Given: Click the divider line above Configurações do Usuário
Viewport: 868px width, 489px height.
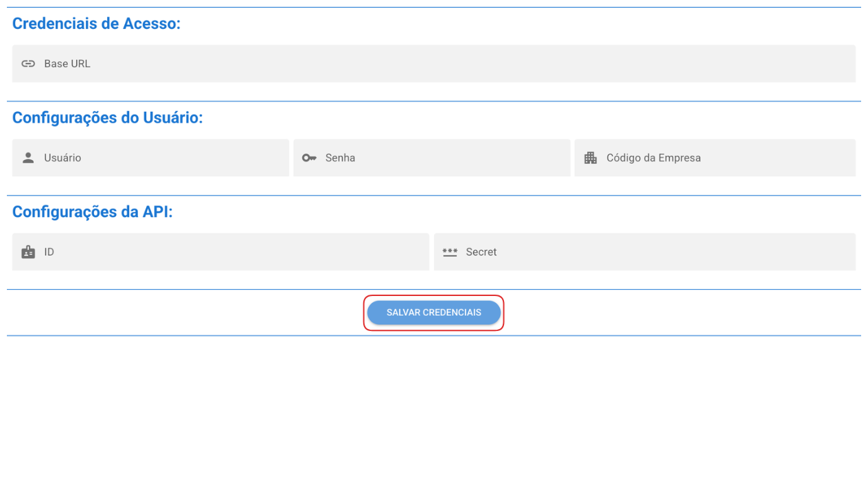Looking at the screenshot, I should point(434,101).
